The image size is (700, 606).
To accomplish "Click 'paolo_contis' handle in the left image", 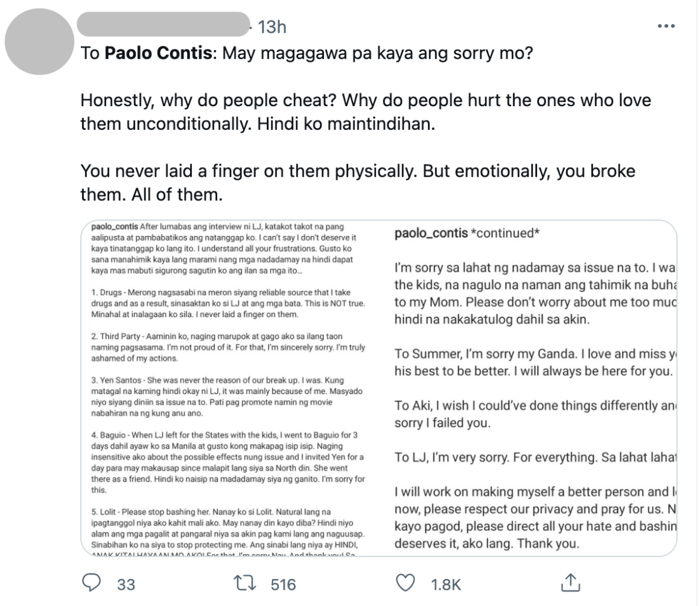I will (114, 227).
